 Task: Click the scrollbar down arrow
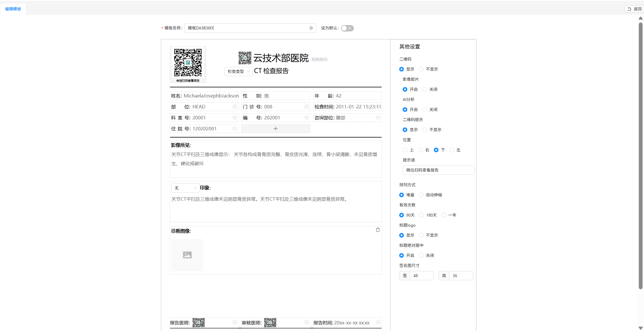640,328
